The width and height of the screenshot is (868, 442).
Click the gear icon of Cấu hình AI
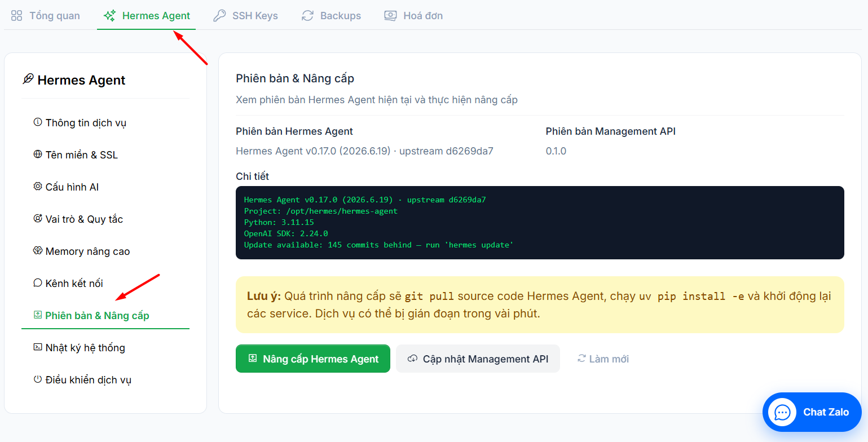point(38,186)
